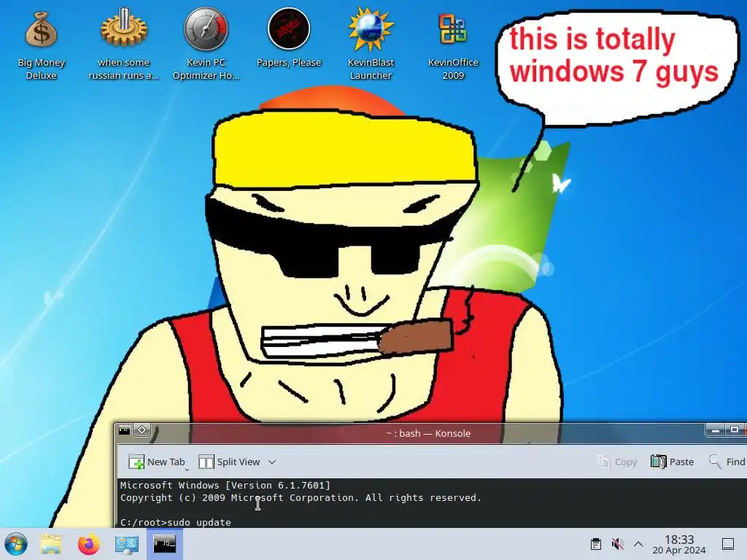Image resolution: width=747 pixels, height=560 pixels.
Task: Click the Copyright (c) 2009 line in terminal
Action: click(301, 497)
